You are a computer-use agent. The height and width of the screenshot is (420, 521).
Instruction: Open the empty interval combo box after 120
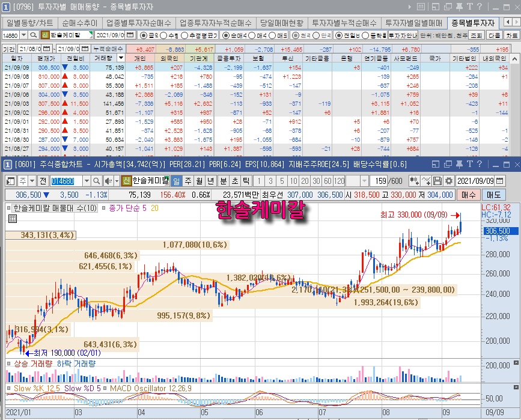coord(357,181)
